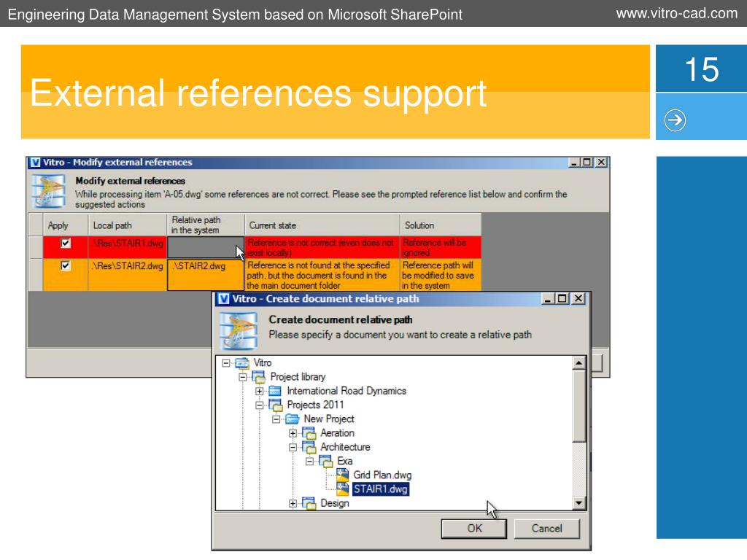Image resolution: width=747 pixels, height=560 pixels.
Task: Click the row selector for the STAIR2.dwg row
Action: [x=36, y=275]
